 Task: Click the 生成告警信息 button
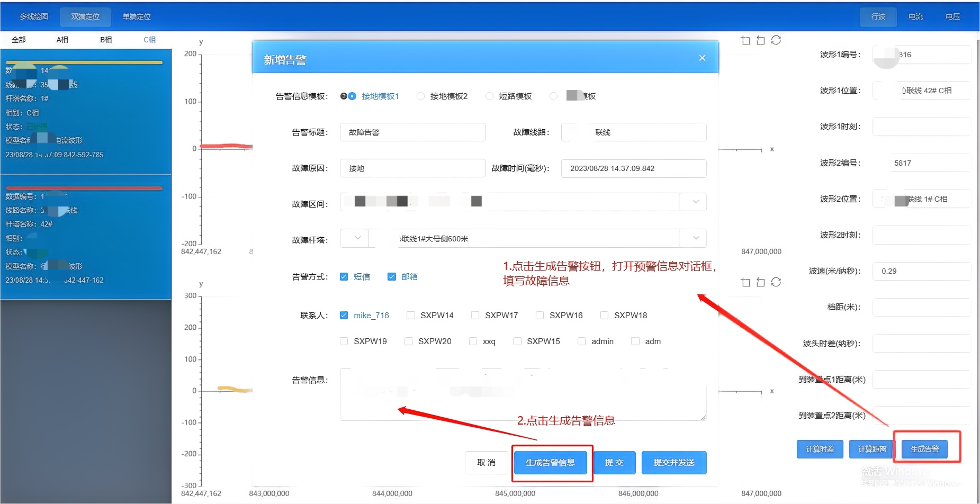click(x=550, y=463)
